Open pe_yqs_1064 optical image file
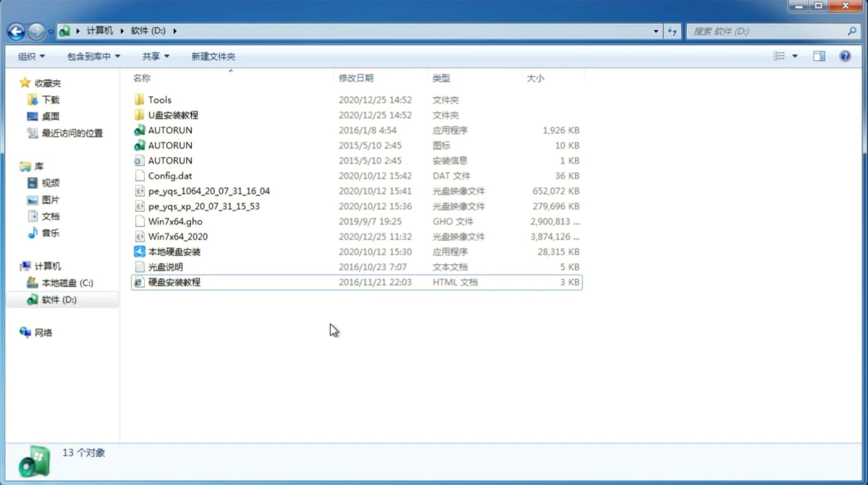The image size is (868, 485). (209, 191)
